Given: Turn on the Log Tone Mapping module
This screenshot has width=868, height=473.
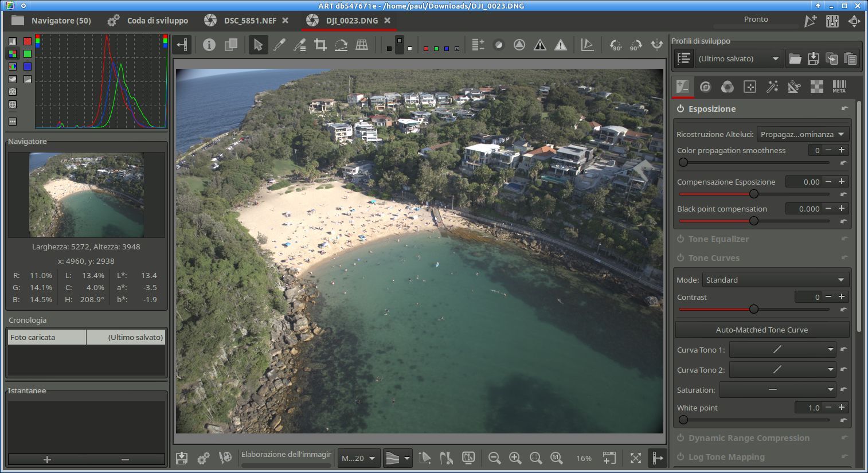Looking at the screenshot, I should 681,457.
